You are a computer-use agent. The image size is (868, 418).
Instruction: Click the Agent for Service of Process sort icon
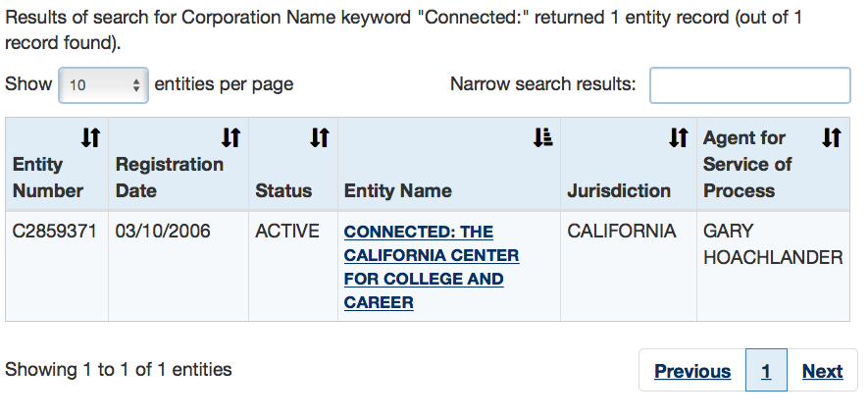click(832, 138)
